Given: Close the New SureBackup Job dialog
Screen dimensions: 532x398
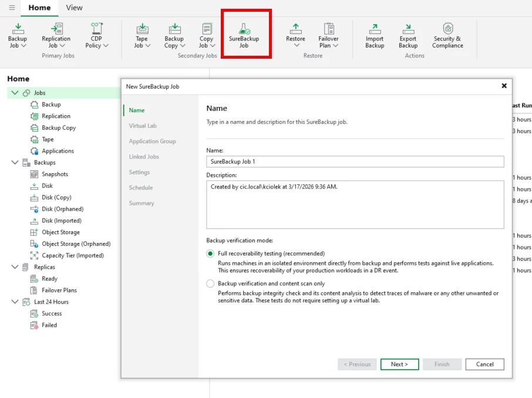Looking at the screenshot, I should pos(504,86).
